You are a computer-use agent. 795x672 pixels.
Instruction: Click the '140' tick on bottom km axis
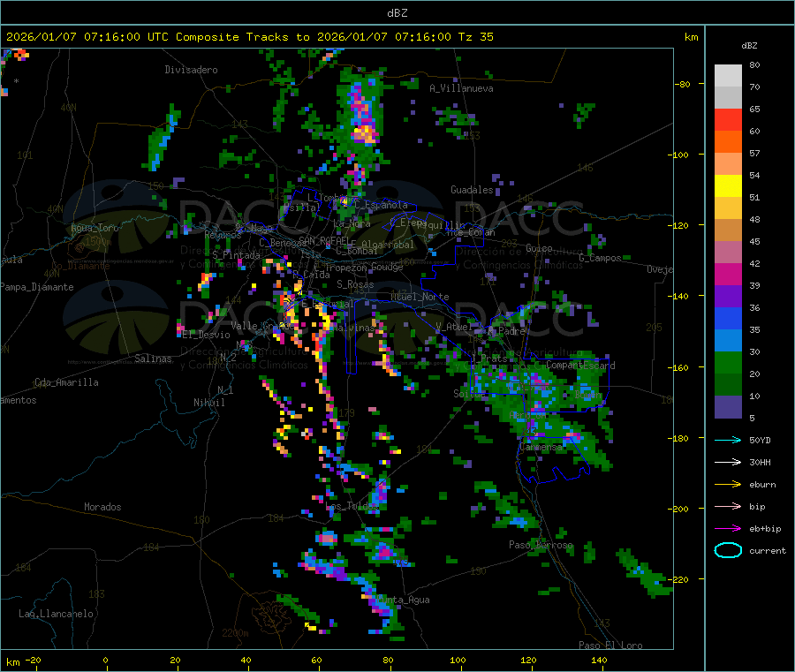pyautogui.click(x=599, y=660)
